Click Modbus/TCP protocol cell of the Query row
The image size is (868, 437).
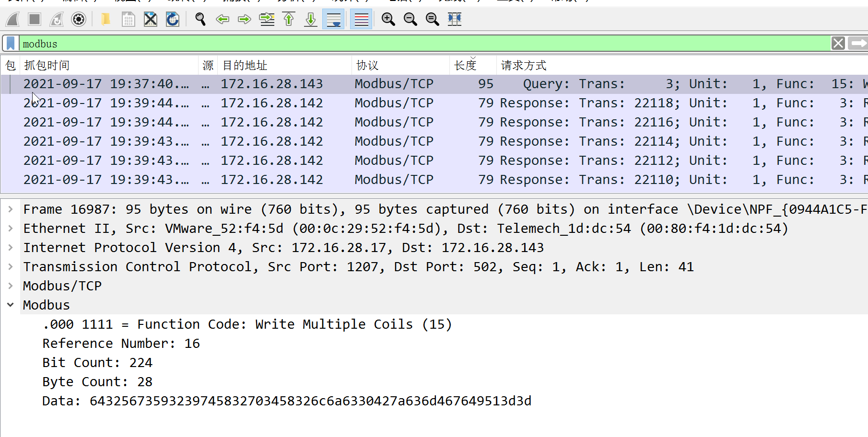[x=394, y=84]
